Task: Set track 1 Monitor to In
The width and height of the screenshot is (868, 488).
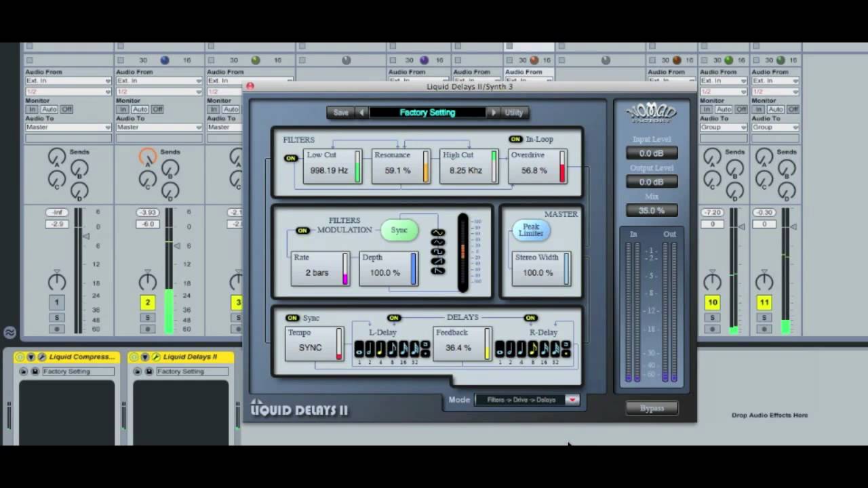Action: click(32, 109)
